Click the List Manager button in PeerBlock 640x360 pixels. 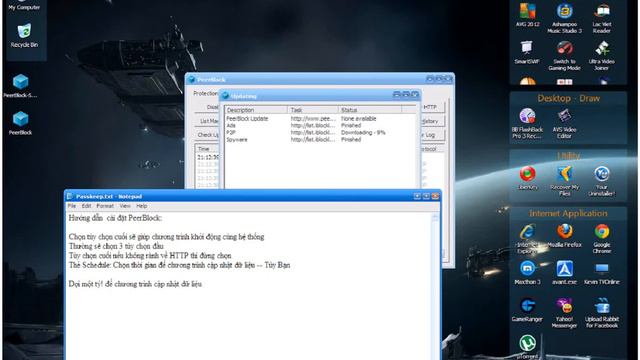pos(207,121)
